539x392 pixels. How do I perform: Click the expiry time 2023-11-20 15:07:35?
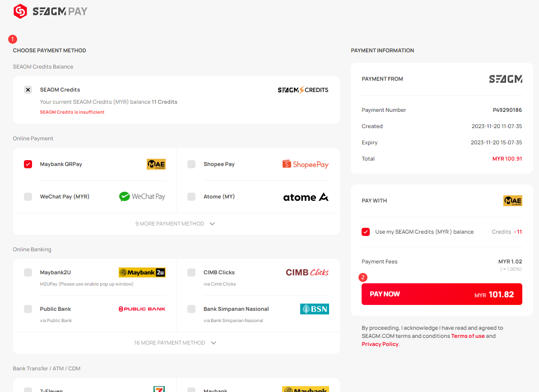tap(496, 142)
